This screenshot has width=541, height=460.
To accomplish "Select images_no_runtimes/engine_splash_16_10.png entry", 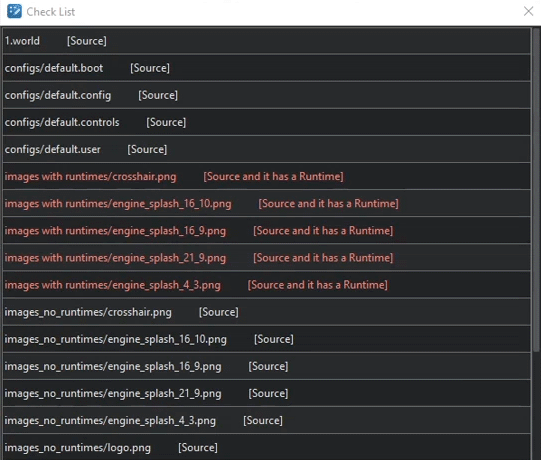I will pyautogui.click(x=266, y=339).
